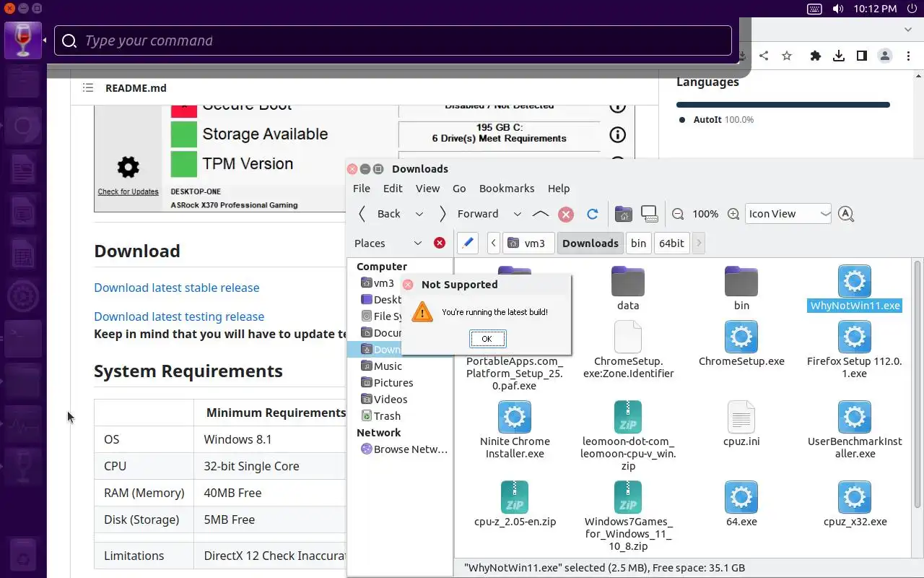Close the Places sidebar

pos(439,243)
